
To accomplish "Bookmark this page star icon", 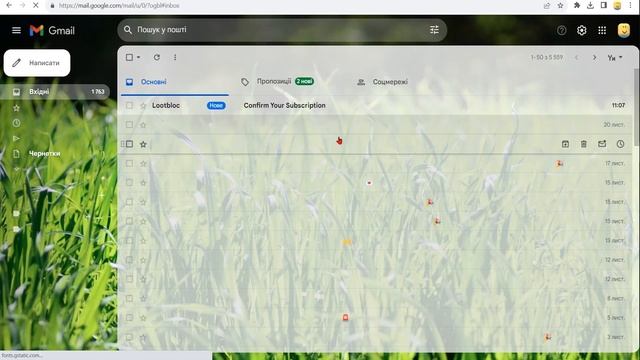I will point(560,5).
